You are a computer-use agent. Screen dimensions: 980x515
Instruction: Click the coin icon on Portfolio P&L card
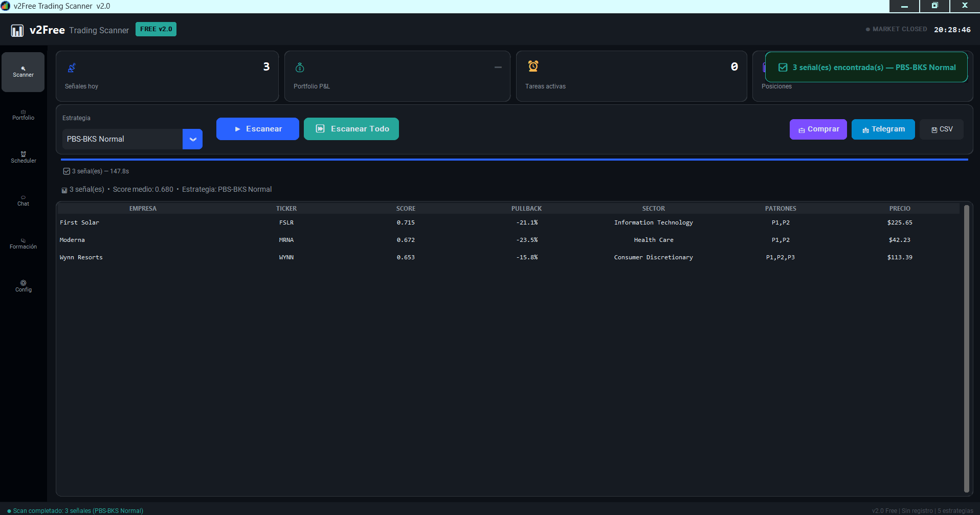300,67
